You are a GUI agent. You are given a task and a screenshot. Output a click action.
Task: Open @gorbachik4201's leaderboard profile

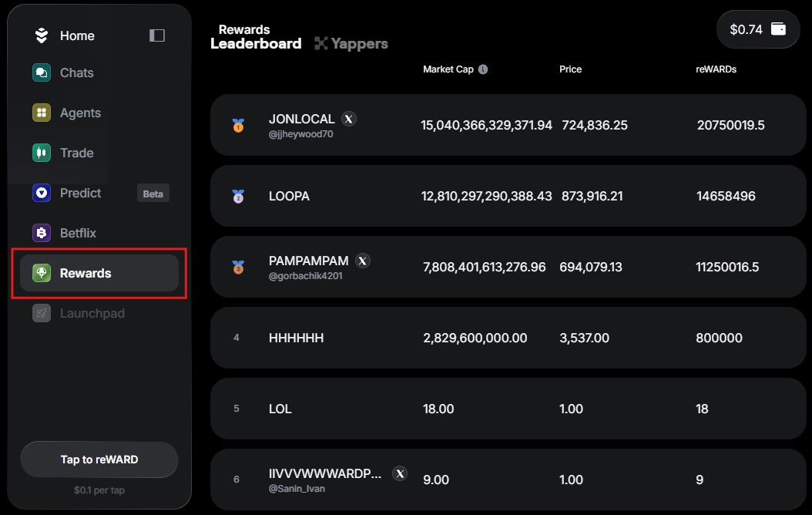pyautogui.click(x=307, y=274)
